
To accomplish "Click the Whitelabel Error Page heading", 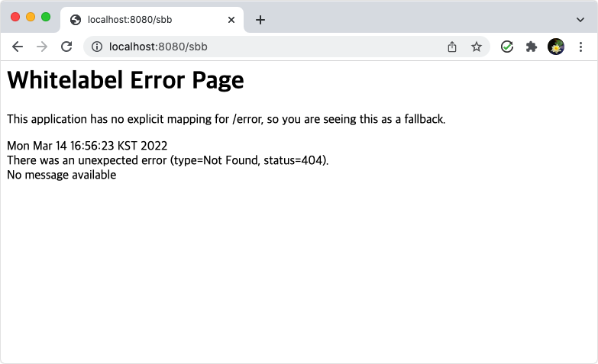I will click(x=125, y=80).
